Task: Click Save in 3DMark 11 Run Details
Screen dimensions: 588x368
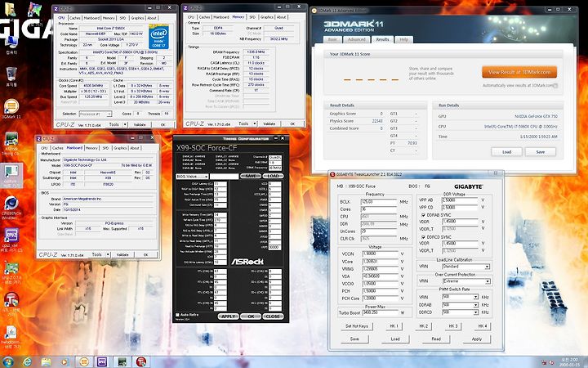Action: pos(541,152)
